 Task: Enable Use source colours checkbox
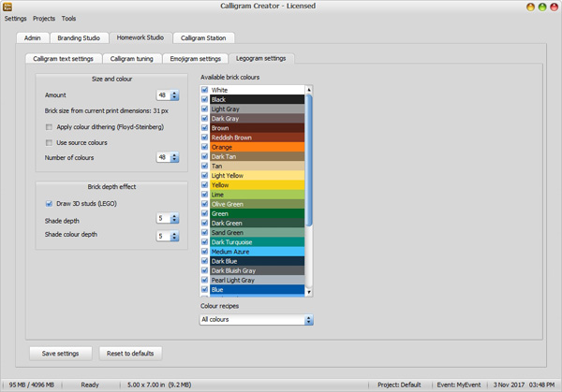point(49,143)
